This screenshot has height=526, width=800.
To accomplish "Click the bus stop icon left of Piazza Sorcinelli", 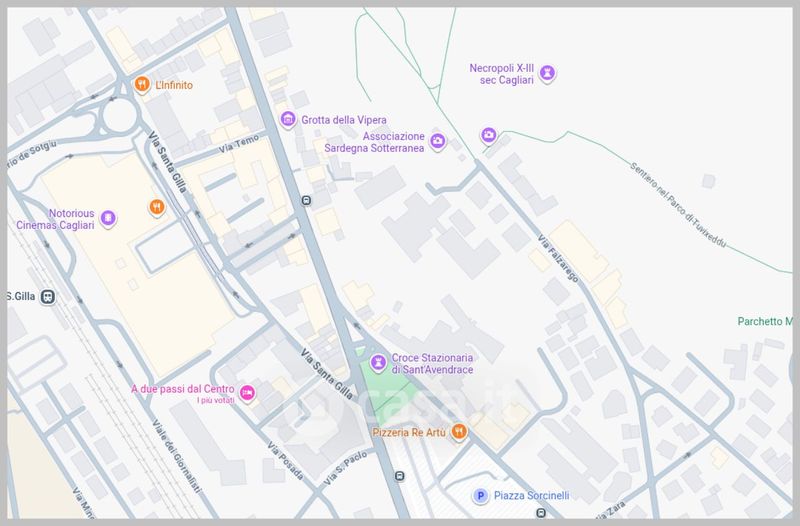I will point(399,476).
